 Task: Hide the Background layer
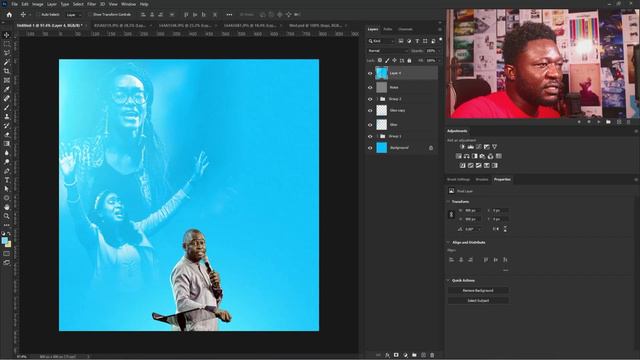[370, 148]
